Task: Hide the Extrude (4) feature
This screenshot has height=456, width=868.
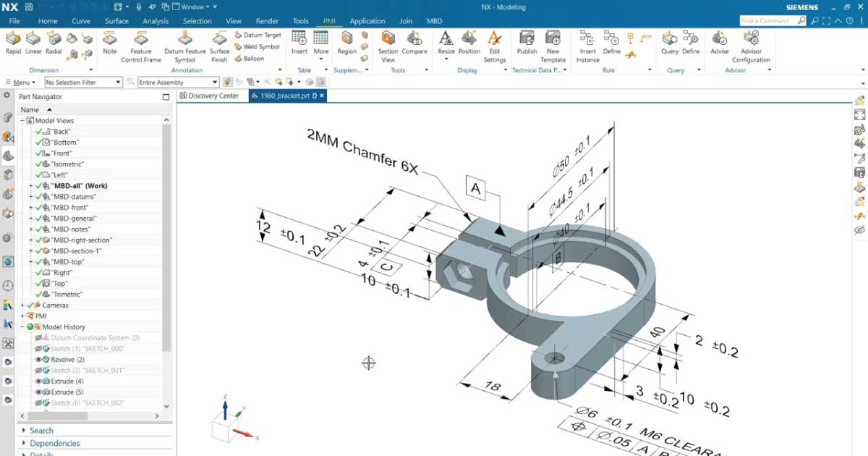Action: 38,381
